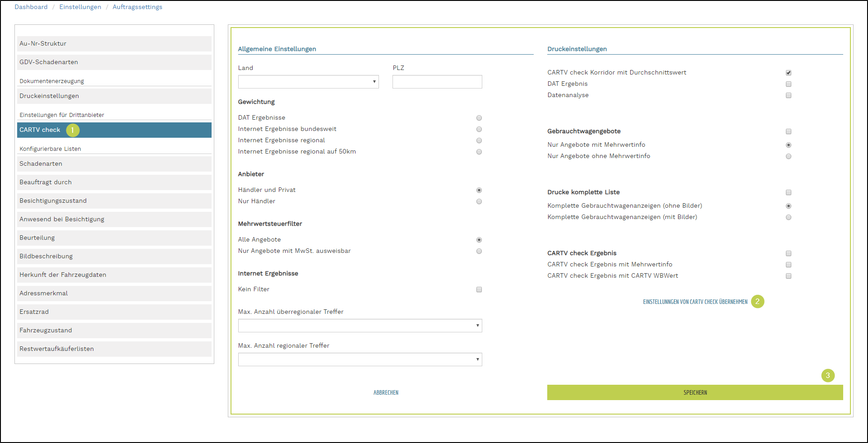The width and height of the screenshot is (868, 443).
Task: Go to Restwertaufkäuferlisten in sidebar
Action: [x=114, y=349]
